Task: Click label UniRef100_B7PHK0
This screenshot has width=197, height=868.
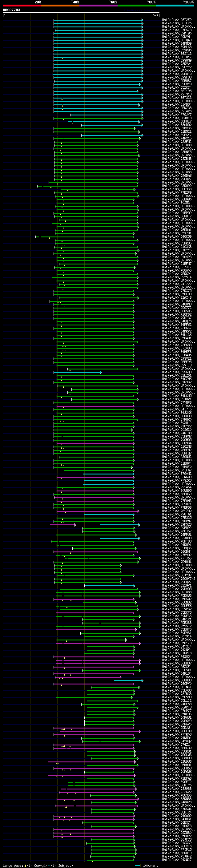Action: [x=177, y=419]
